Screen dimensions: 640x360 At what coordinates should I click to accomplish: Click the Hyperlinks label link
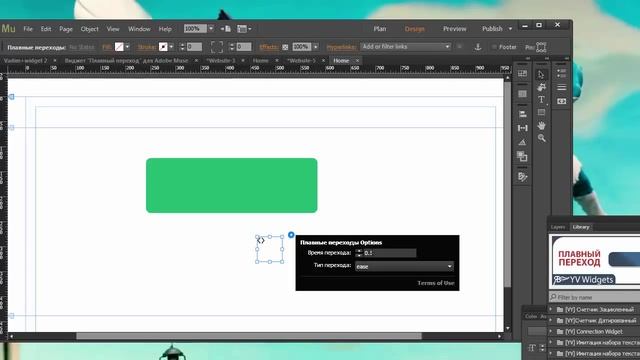point(341,47)
